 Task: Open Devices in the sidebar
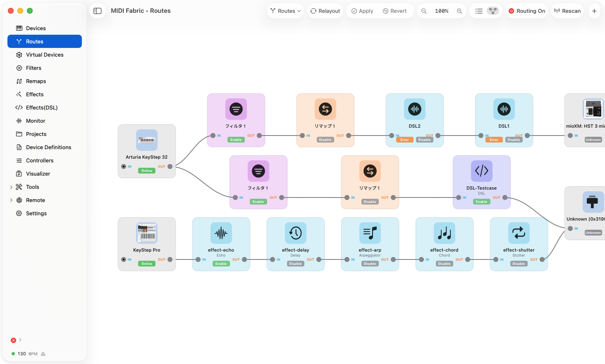point(45,29)
